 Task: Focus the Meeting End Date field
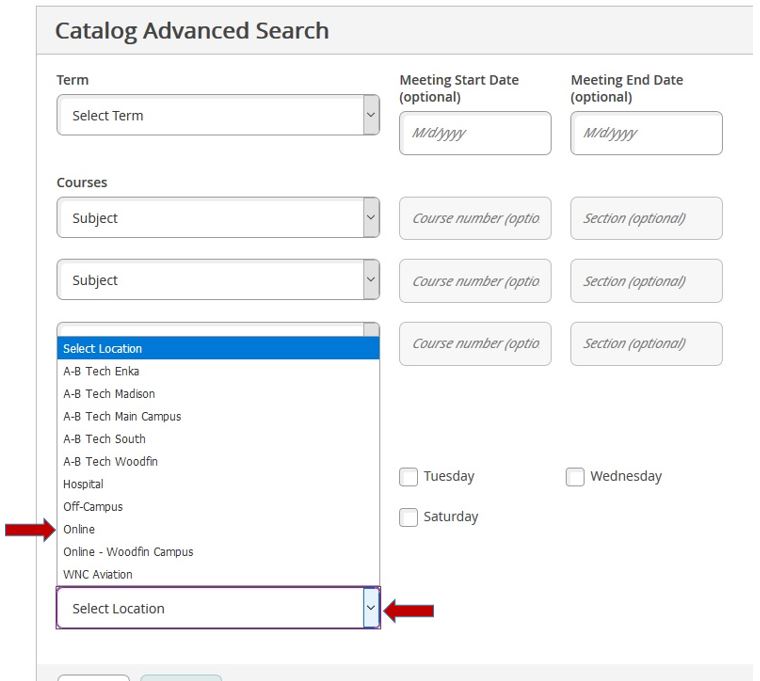(646, 133)
